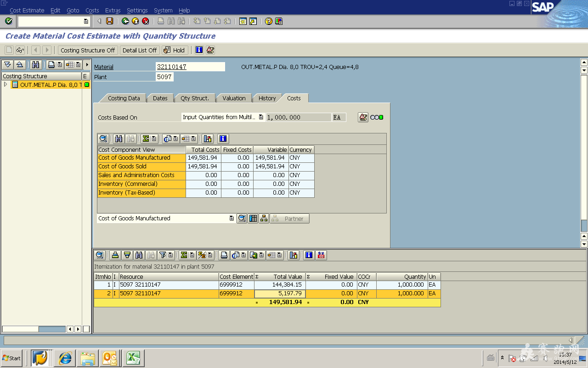Open Internet Explorer from the taskbar
588x368 pixels.
click(x=65, y=358)
